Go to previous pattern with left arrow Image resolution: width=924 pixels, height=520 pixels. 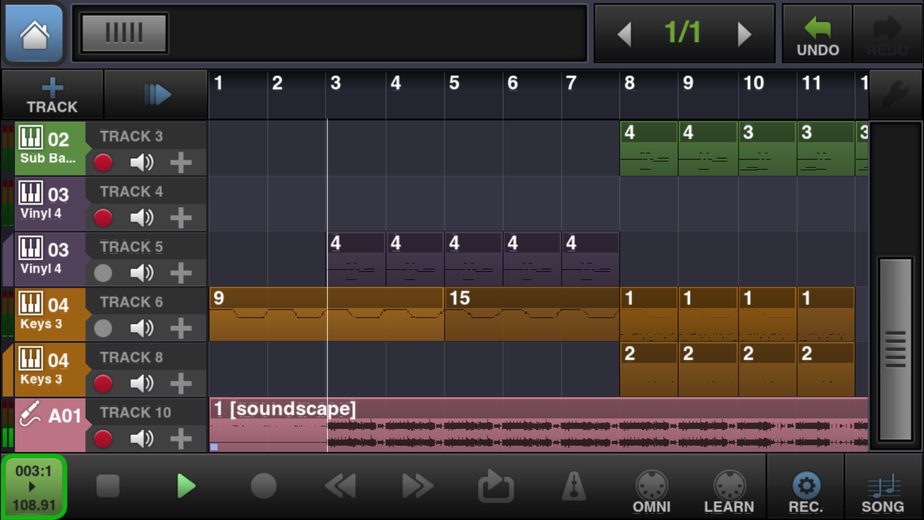coord(625,34)
